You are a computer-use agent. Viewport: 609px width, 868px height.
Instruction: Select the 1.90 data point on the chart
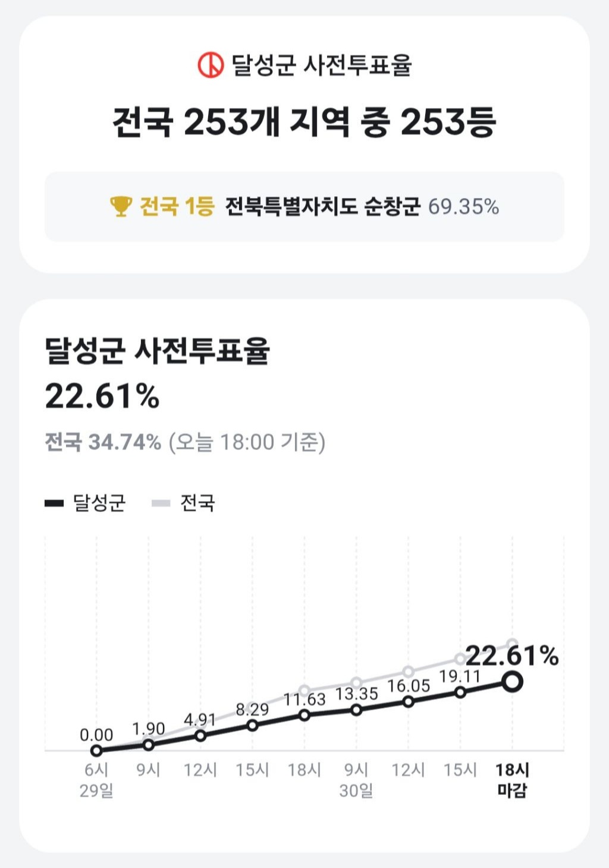coord(149,744)
